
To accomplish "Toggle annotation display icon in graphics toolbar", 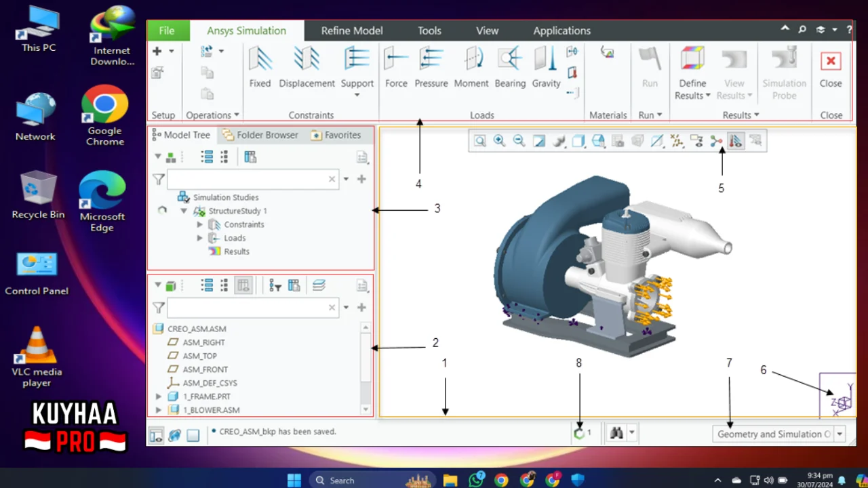I will click(696, 141).
